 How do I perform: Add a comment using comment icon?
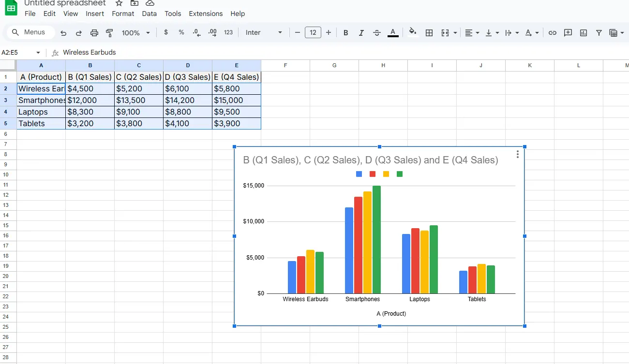[x=568, y=33]
